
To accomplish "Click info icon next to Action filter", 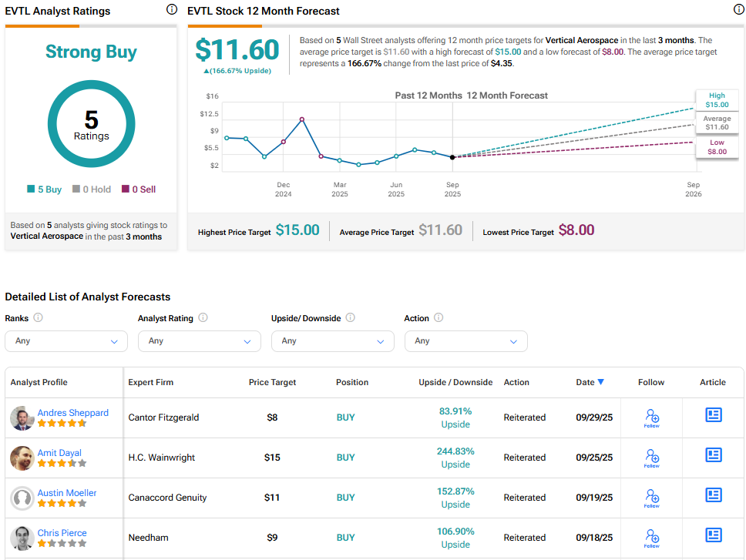I will coord(439,317).
